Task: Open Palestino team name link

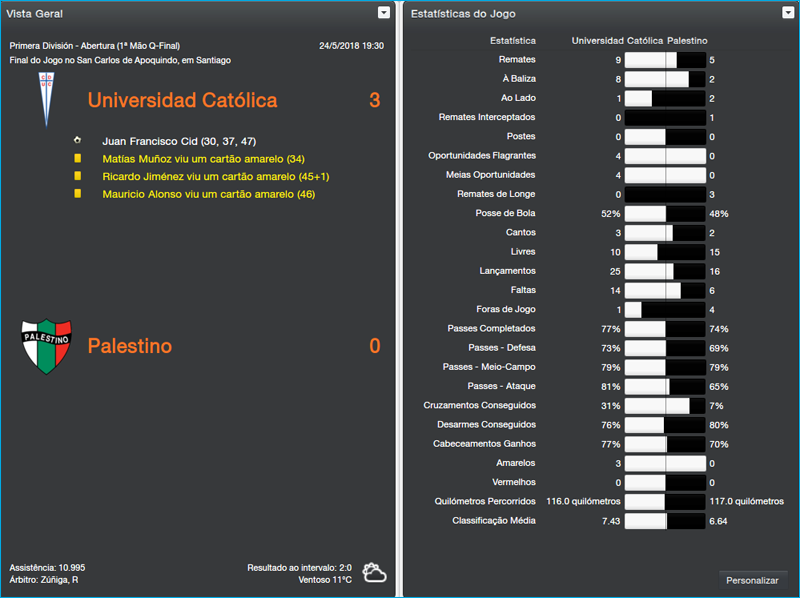Action: coord(130,346)
